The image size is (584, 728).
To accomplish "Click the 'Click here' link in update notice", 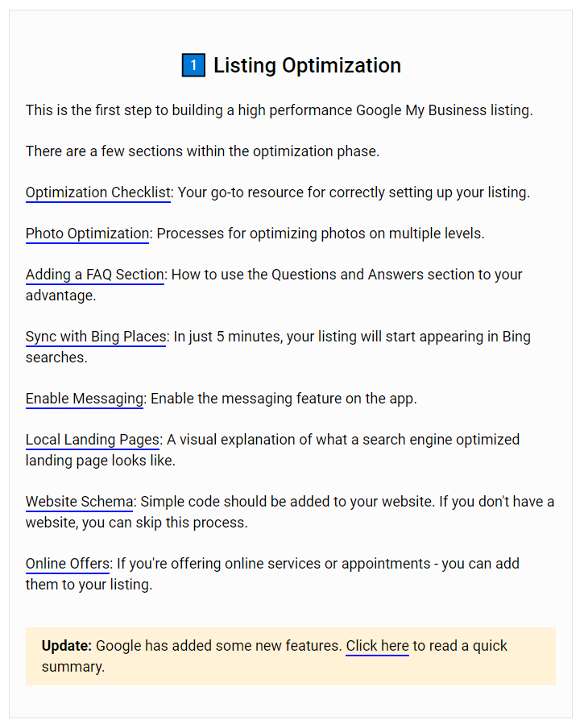I will pos(378,646).
